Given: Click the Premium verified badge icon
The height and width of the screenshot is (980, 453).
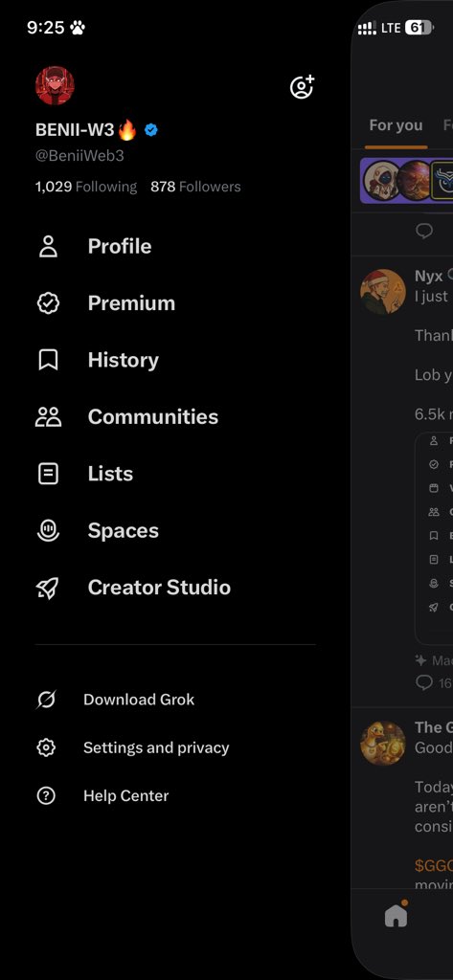Looking at the screenshot, I should point(48,303).
